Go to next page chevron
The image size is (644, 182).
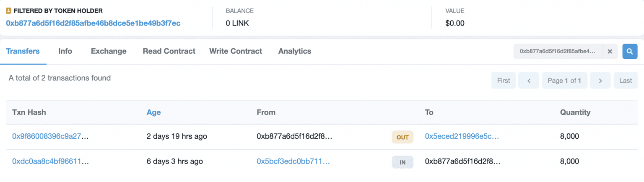pos(600,81)
